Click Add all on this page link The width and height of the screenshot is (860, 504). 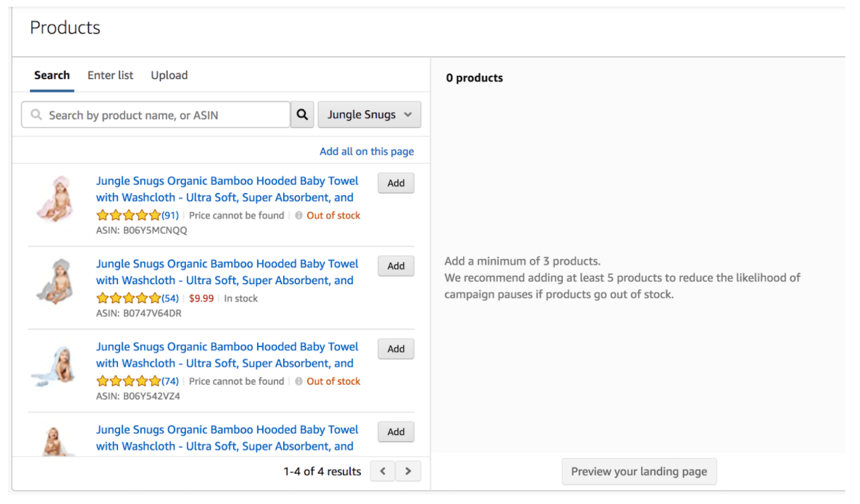[x=366, y=151]
